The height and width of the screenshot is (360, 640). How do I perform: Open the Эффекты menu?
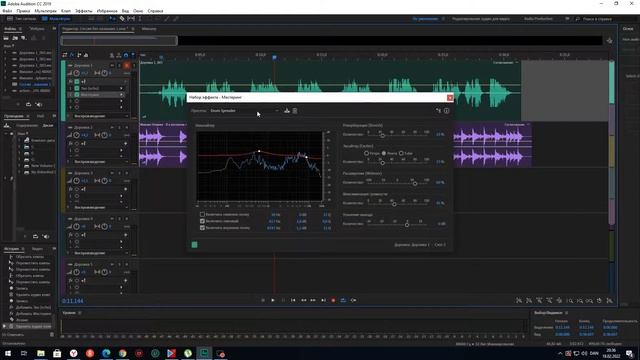click(x=84, y=11)
